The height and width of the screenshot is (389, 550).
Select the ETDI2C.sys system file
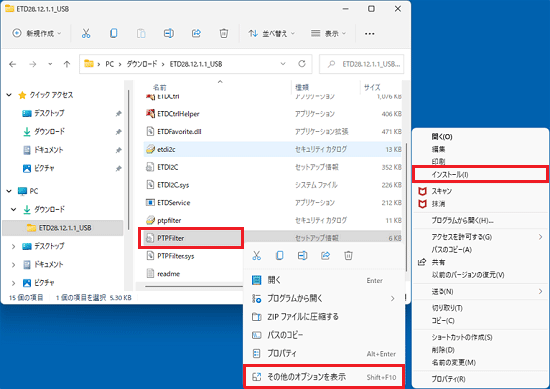[x=173, y=185]
